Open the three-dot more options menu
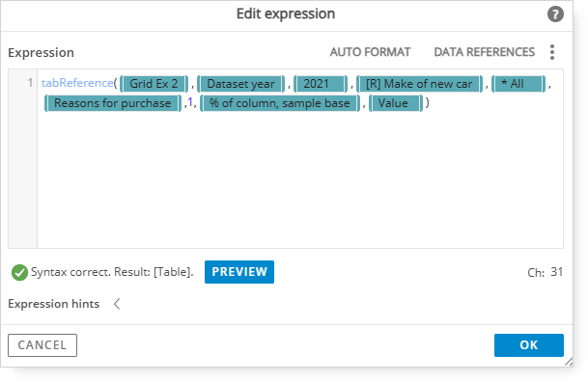Image resolution: width=588 pixels, height=382 pixels. pyautogui.click(x=552, y=52)
